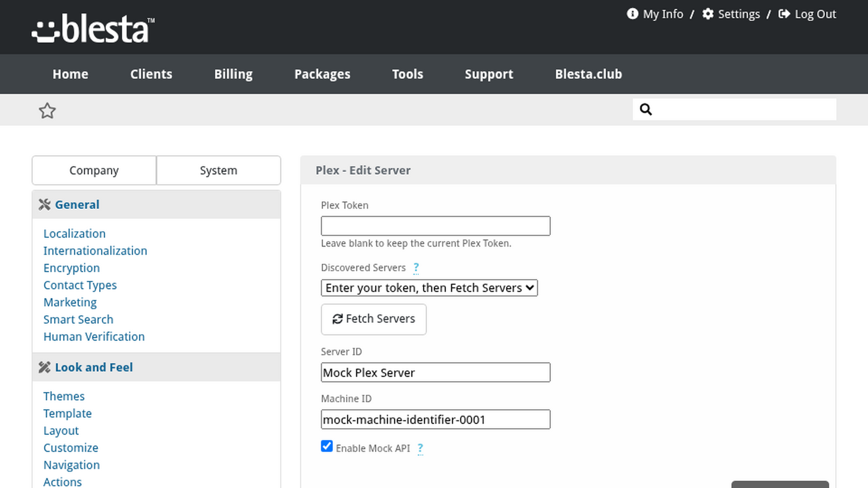The height and width of the screenshot is (488, 868).
Task: Switch to the Company tab
Action: pyautogui.click(x=94, y=170)
